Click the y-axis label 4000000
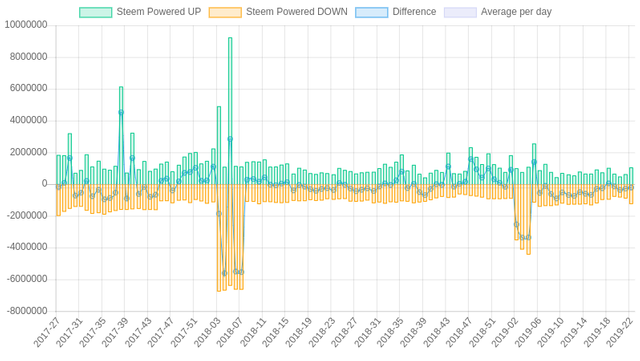The height and width of the screenshot is (361, 640). click(29, 120)
